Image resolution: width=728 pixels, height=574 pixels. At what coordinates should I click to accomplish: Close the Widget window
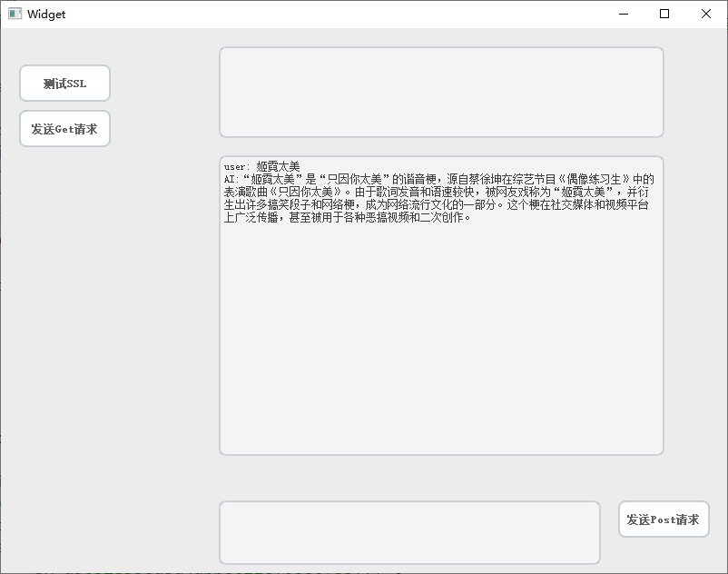pyautogui.click(x=705, y=14)
